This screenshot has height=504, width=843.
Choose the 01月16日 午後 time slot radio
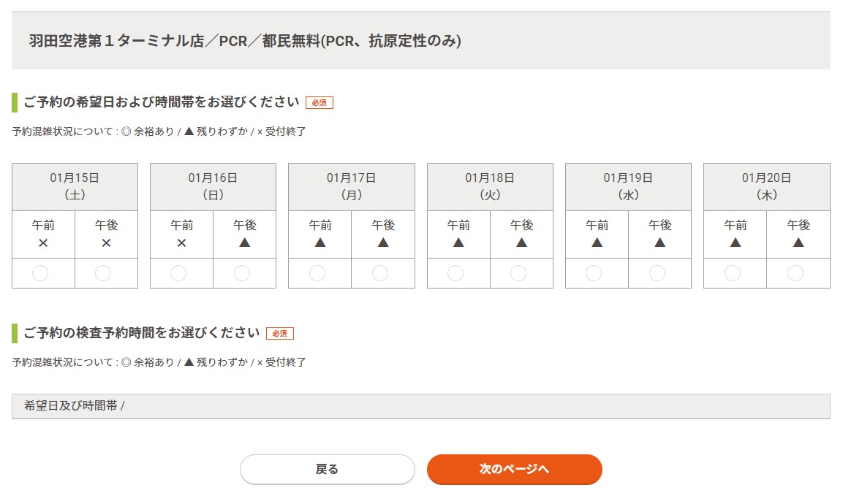(242, 273)
